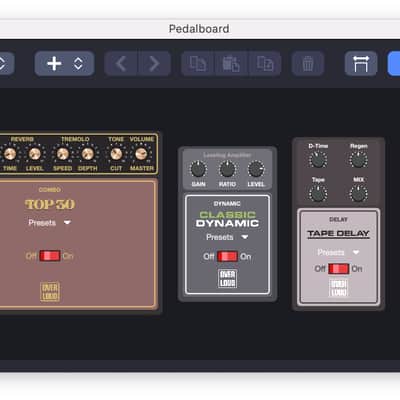Click the Tape Delay Tape knob
Viewport: 400px width, 400px height.
[318, 193]
